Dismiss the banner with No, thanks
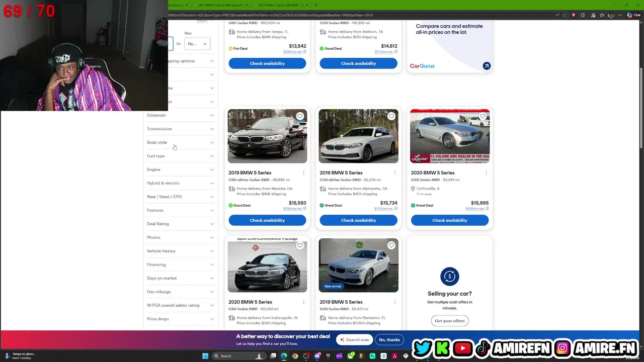The image size is (644, 362). (389, 340)
